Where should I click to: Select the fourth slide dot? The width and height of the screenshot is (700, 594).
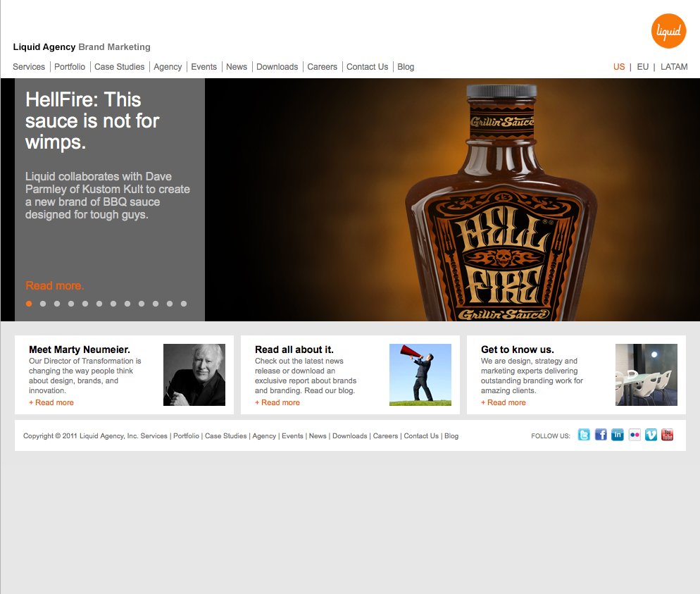71,304
